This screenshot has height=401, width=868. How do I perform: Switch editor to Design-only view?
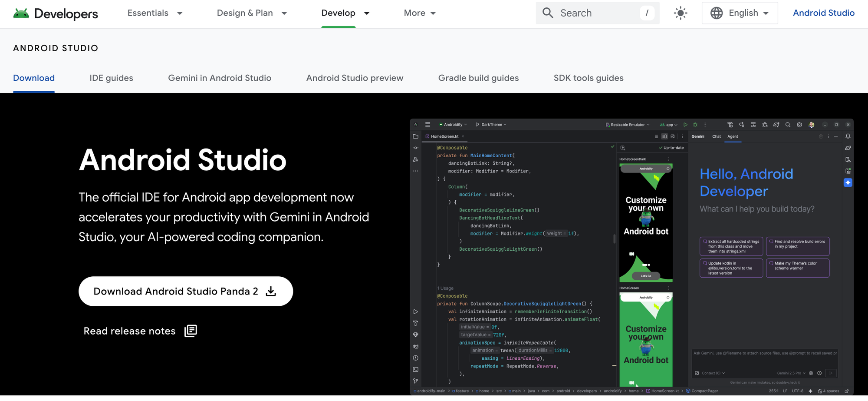[673, 136]
